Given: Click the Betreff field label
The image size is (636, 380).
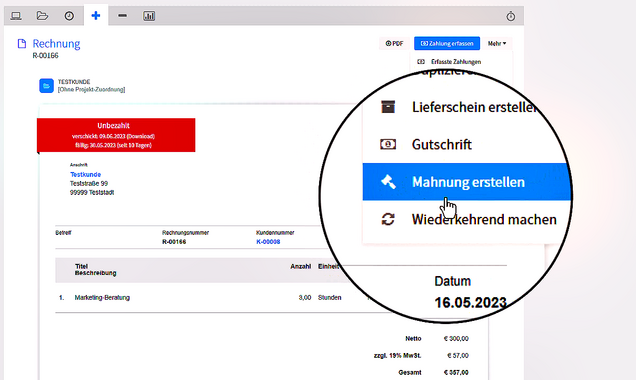Looking at the screenshot, I should [x=63, y=233].
